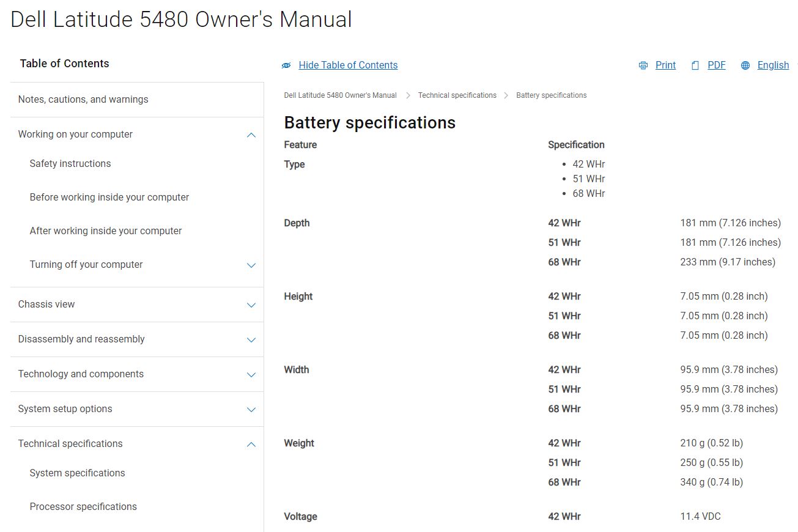Click the 11.4 VDC value

coord(700,517)
